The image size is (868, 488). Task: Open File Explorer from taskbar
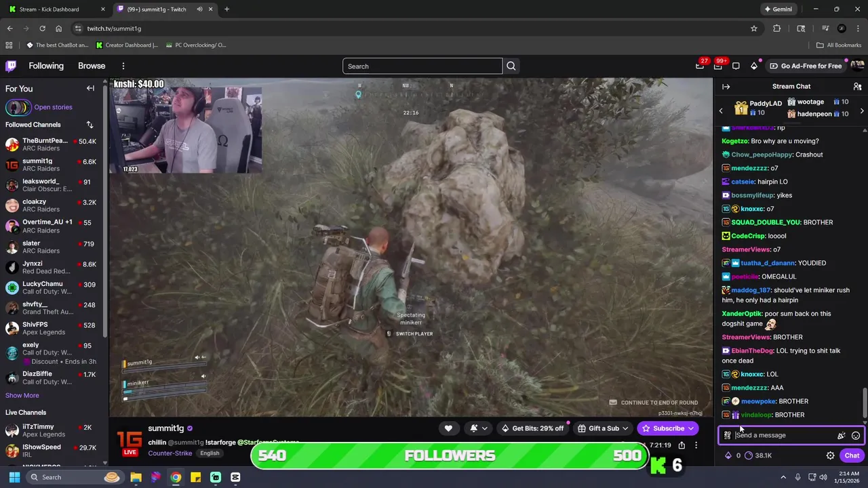coord(136,477)
